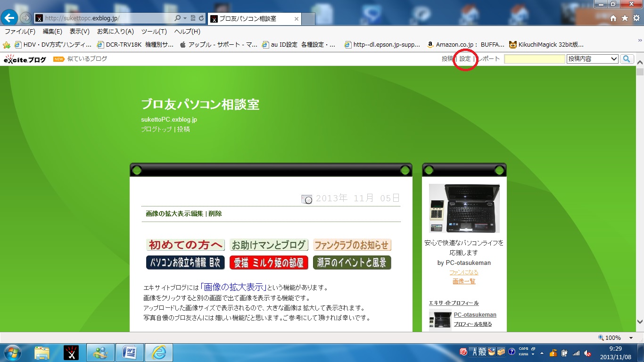644x362 pixels.
Task: Open the 設定 link in blog toolbar
Action: tap(465, 59)
